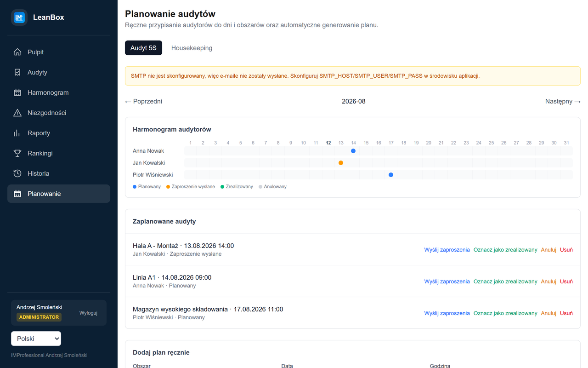Screen dimensions: 588x368
Task: Open the Pulpit menu item
Action: point(59,52)
